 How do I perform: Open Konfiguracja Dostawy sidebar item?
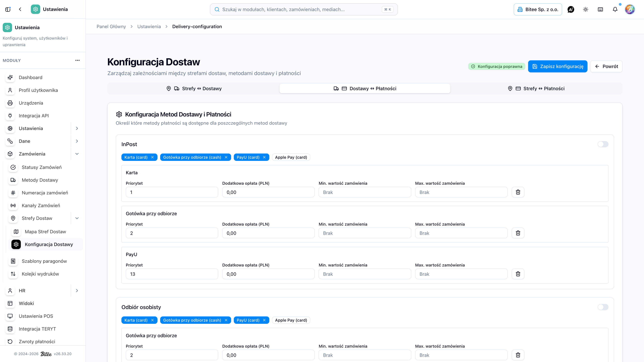click(46, 244)
